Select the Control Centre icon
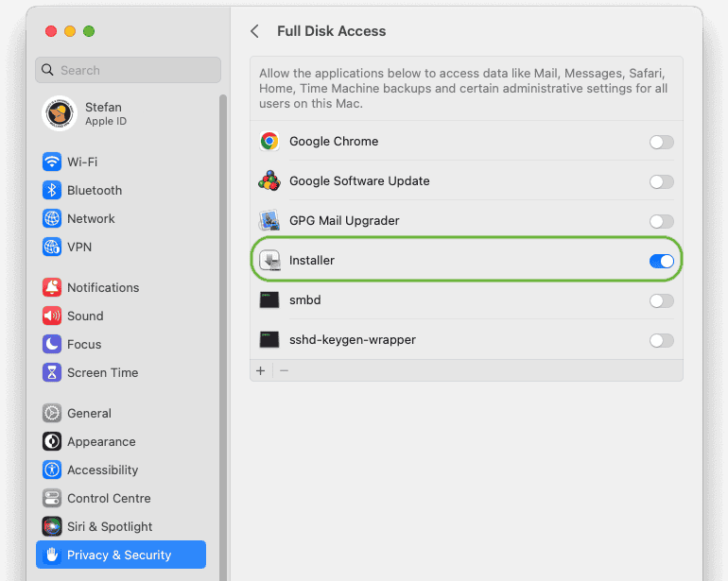Image resolution: width=728 pixels, height=581 pixels. [x=52, y=498]
